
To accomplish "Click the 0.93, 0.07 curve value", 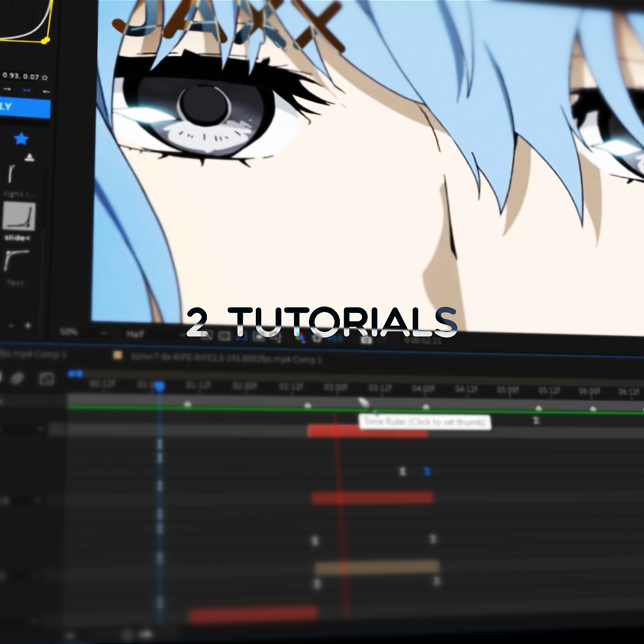I will [20, 76].
